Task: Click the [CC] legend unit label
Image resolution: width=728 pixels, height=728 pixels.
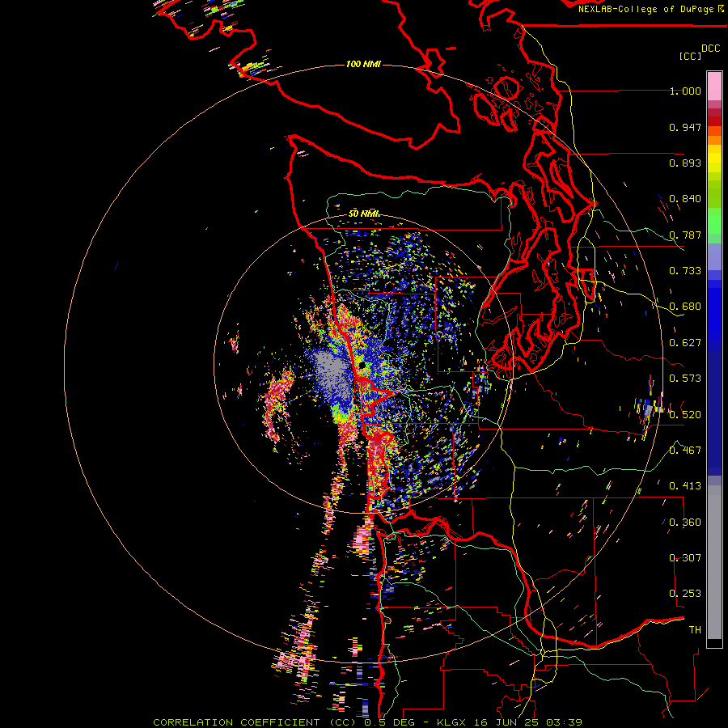Action: (x=690, y=56)
